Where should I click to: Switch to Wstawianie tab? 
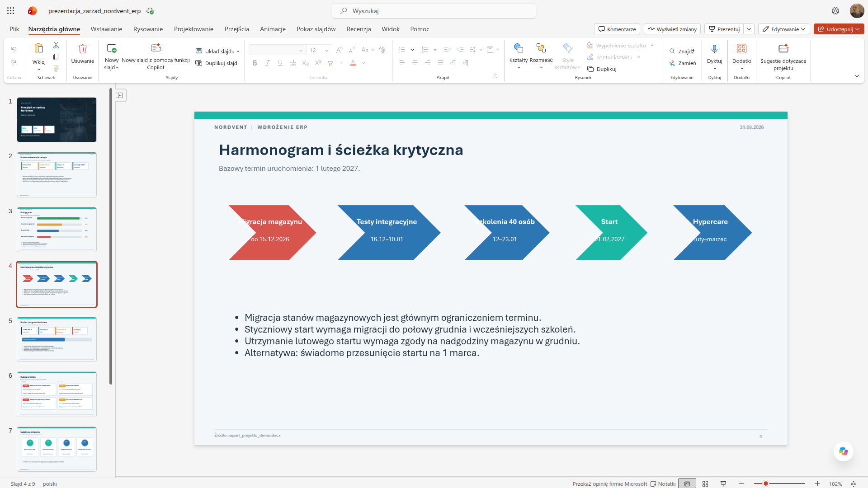pos(106,29)
